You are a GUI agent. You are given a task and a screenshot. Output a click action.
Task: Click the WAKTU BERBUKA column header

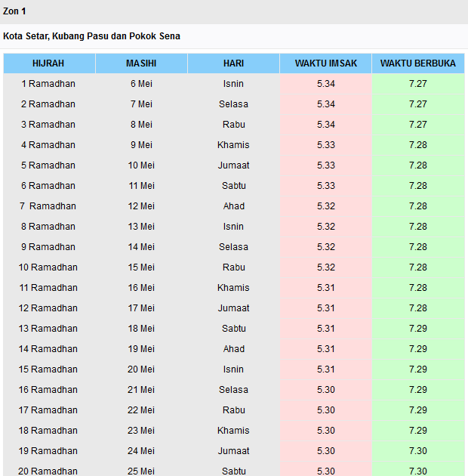pos(418,63)
